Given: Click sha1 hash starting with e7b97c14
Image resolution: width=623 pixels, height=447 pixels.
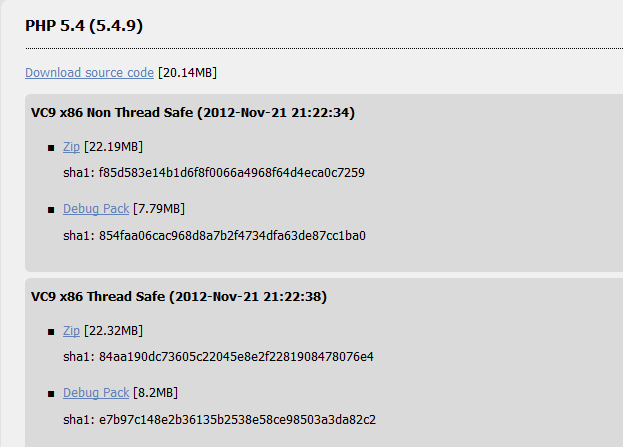Looking at the screenshot, I should pos(237,420).
